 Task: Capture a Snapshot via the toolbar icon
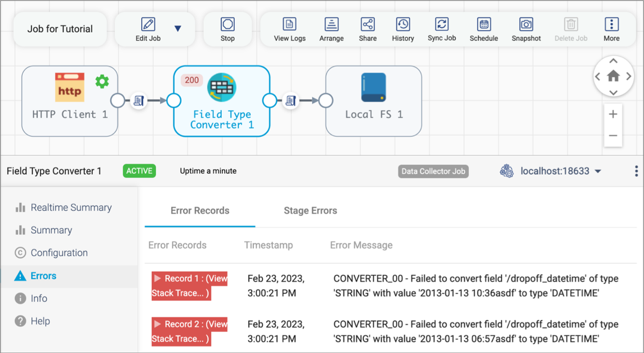(x=526, y=24)
